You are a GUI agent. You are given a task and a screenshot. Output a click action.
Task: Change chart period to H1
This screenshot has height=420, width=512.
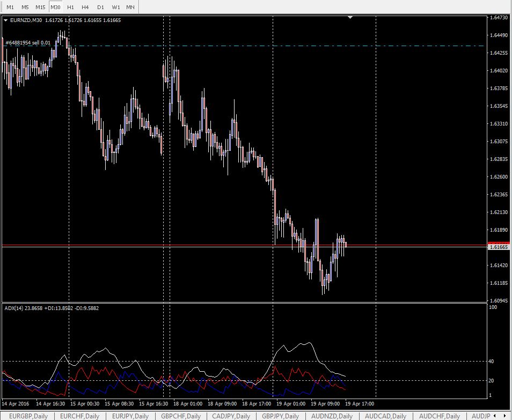coord(71,8)
